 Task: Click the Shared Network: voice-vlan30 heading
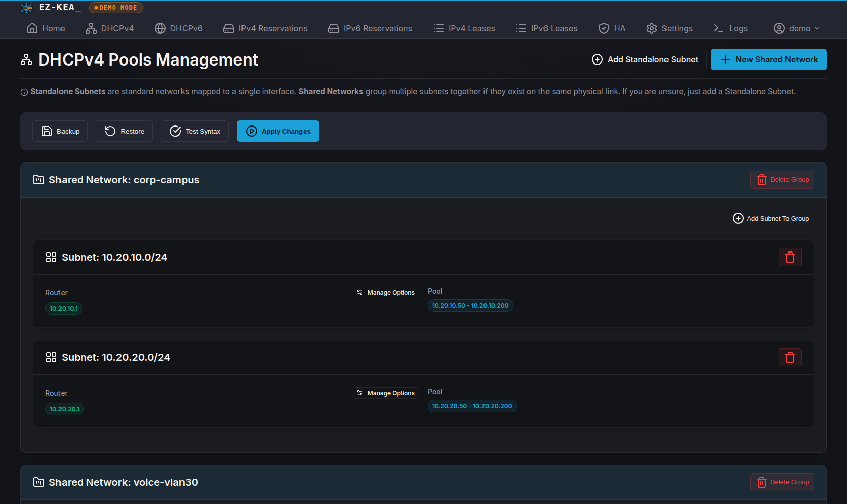coord(124,482)
